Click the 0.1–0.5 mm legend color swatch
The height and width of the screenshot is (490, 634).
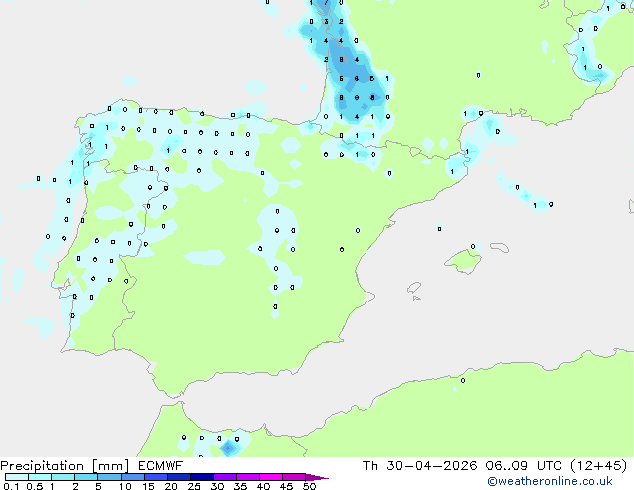[17, 477]
